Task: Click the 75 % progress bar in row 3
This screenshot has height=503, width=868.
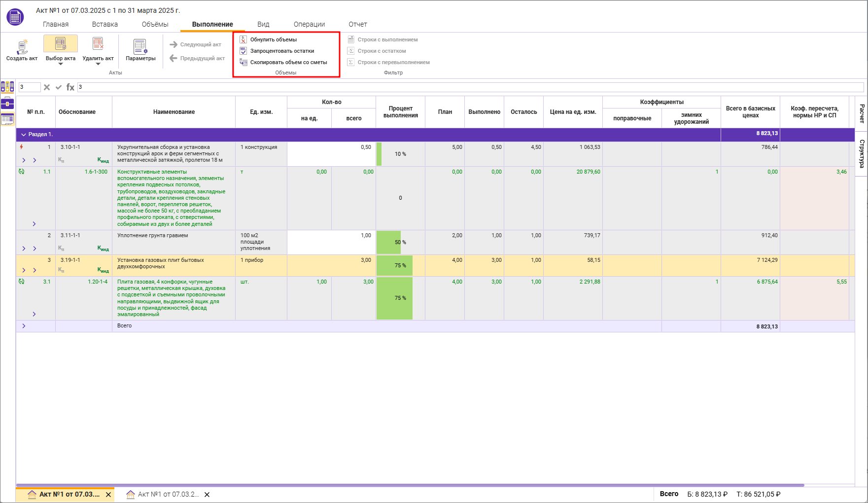Action: (395, 265)
